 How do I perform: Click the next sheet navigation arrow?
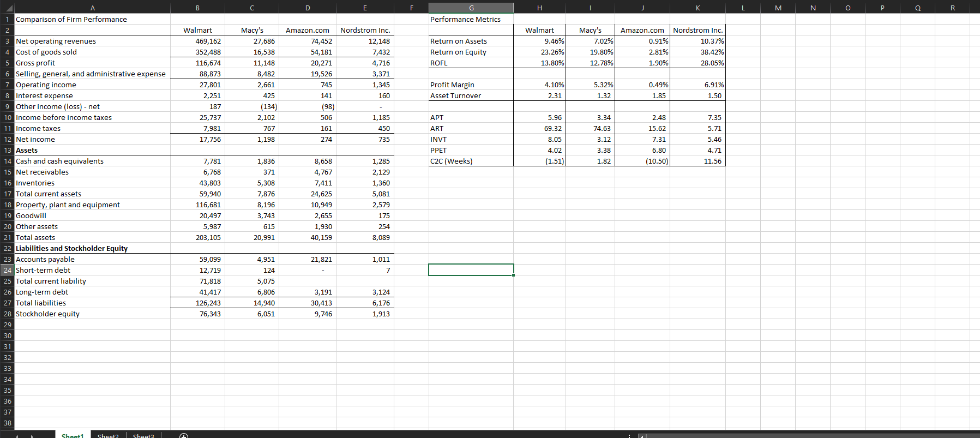point(32,436)
